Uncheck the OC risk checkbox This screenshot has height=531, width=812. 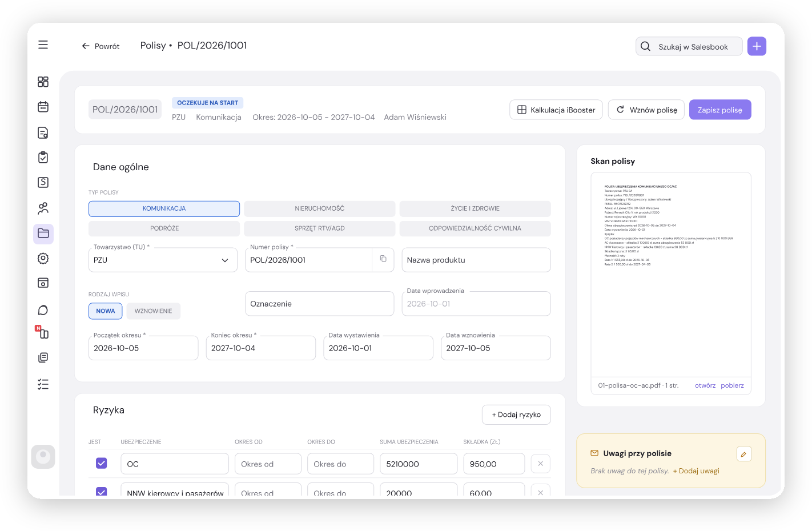click(101, 463)
